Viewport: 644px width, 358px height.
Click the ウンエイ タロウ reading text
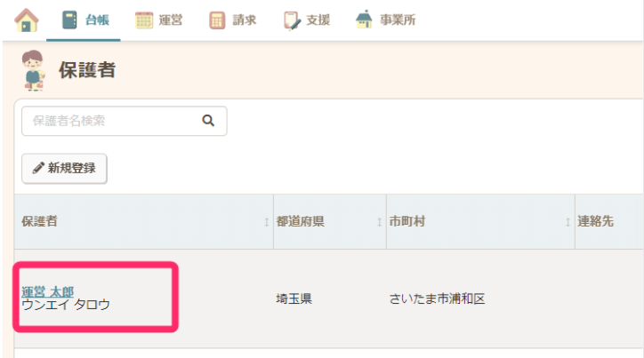(66, 305)
